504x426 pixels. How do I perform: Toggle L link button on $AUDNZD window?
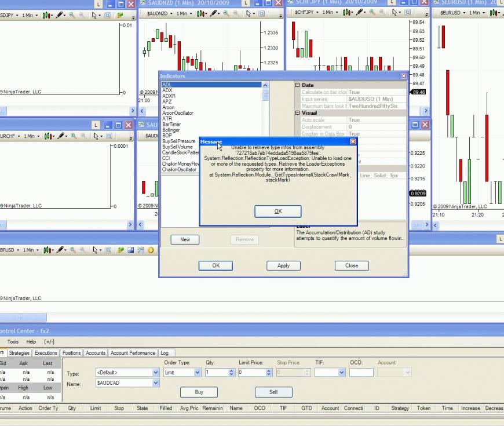click(x=246, y=3)
